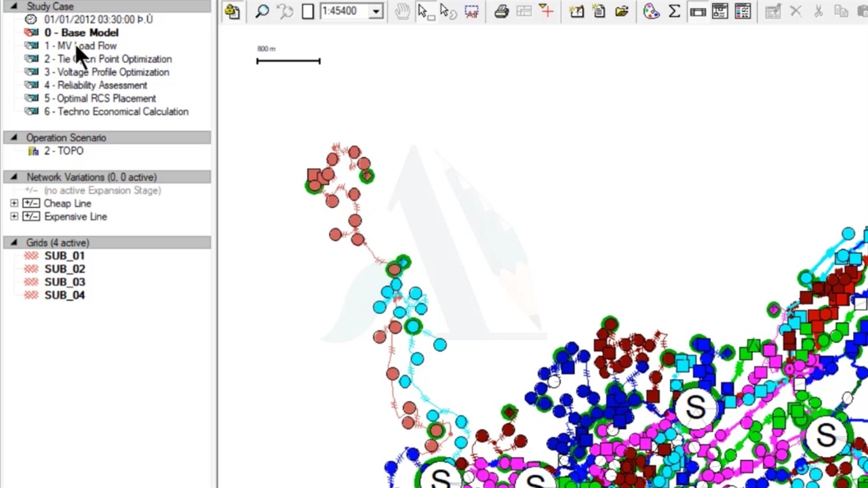Click the 2 - TOPO operation scenario

[x=64, y=151]
